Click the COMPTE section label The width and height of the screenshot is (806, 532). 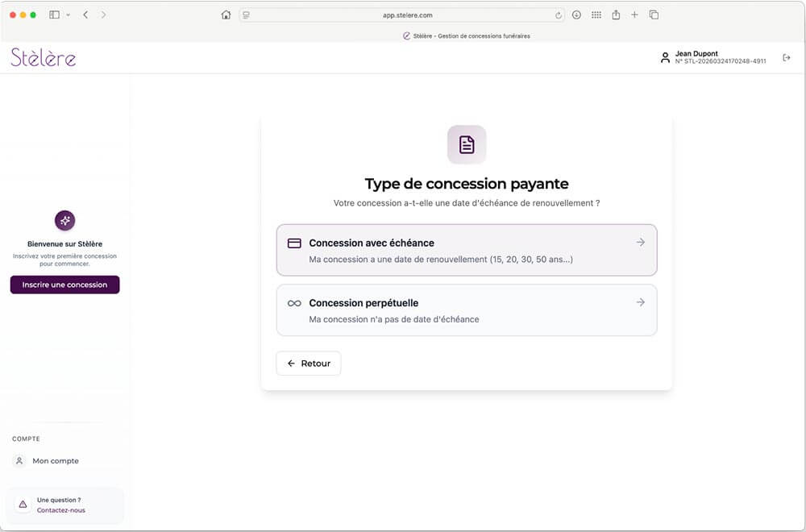point(27,439)
